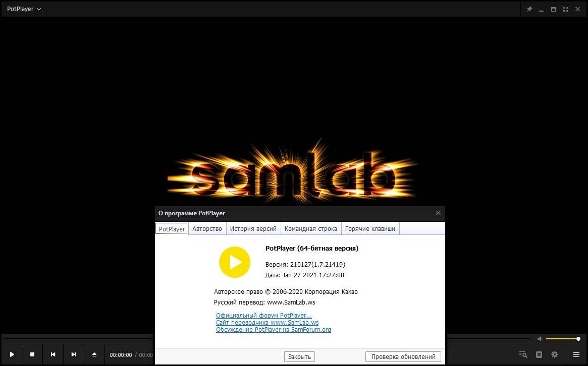Open Обсуждение PotPlayer на SamForum.org link

pyautogui.click(x=274, y=330)
